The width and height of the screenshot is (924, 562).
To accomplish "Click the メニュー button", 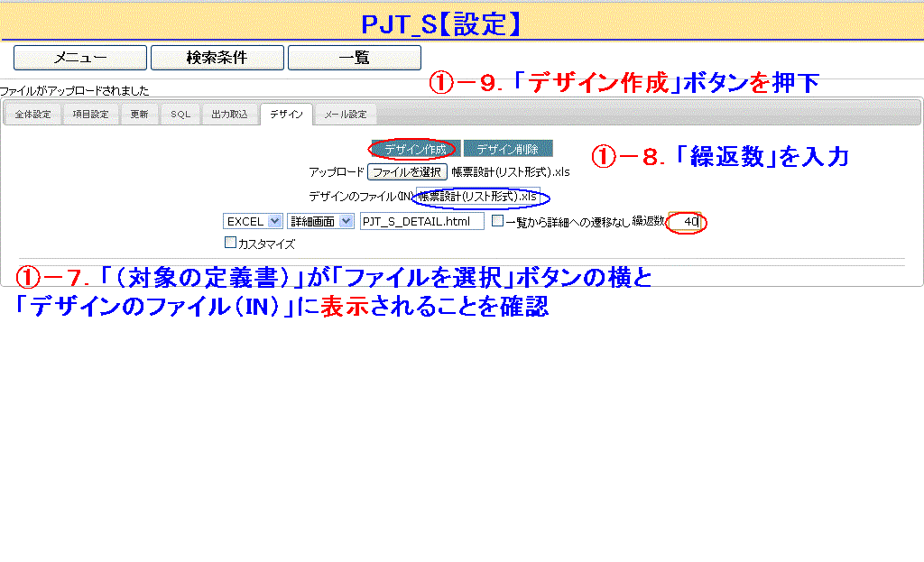I will click(x=80, y=58).
